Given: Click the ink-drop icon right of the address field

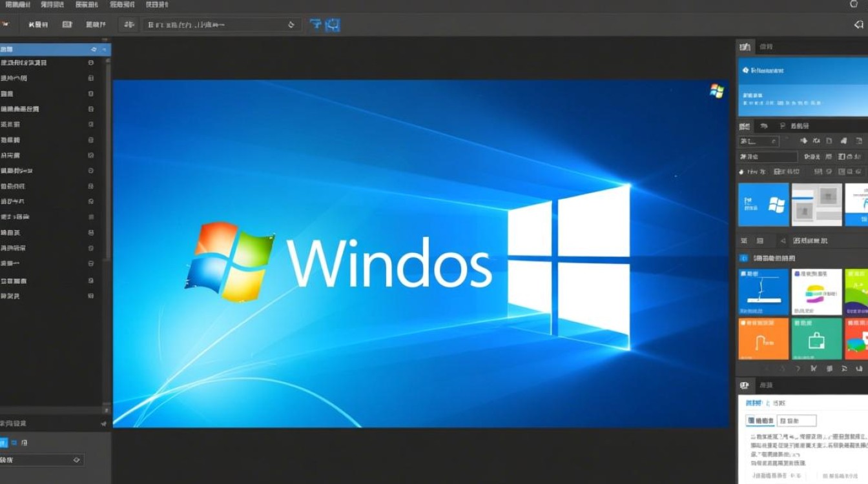Looking at the screenshot, I should click(x=291, y=24).
